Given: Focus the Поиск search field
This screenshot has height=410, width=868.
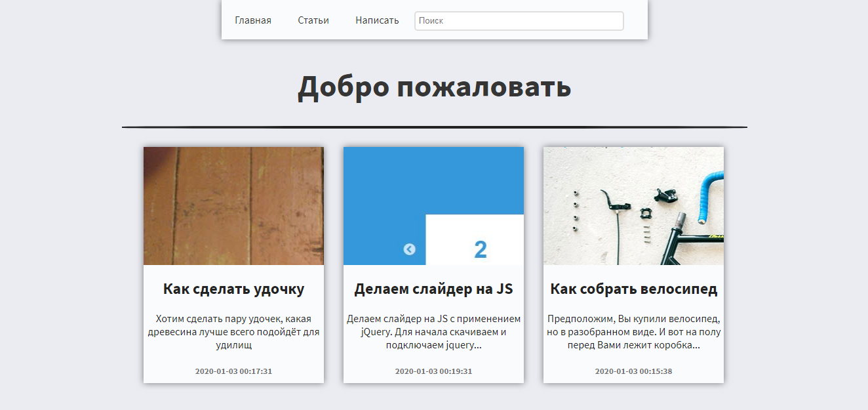Looking at the screenshot, I should click(519, 21).
